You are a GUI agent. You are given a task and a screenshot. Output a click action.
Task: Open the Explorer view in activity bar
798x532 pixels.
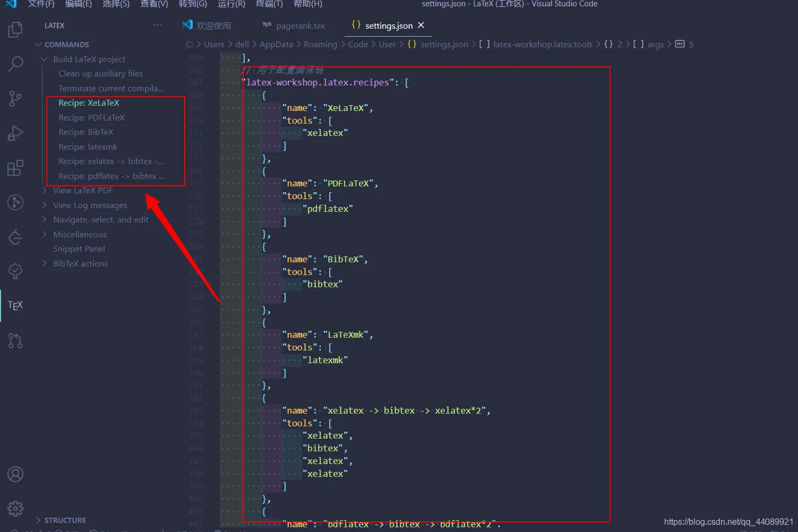15,29
